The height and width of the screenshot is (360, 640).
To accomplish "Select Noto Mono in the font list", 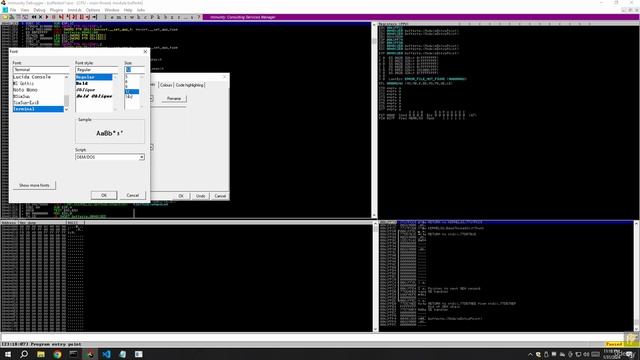I will coord(38,90).
